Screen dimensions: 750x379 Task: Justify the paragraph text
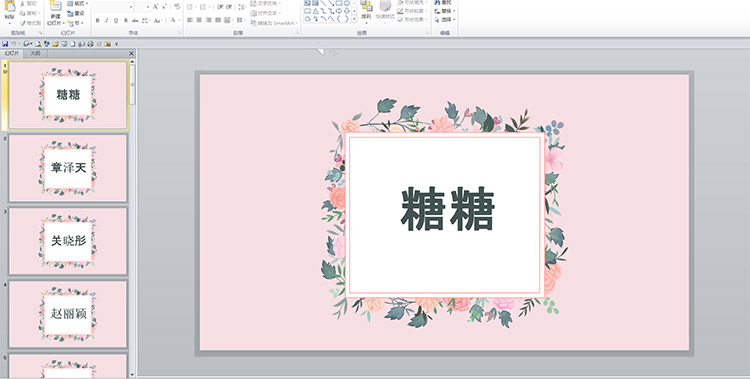[x=218, y=20]
